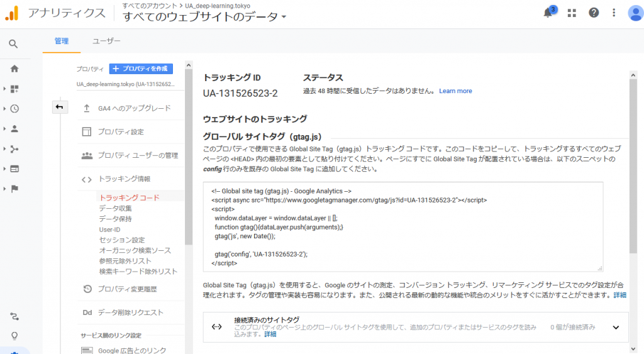Select データ保持 menu item
Screen dimensions: 644x354
[x=116, y=219]
